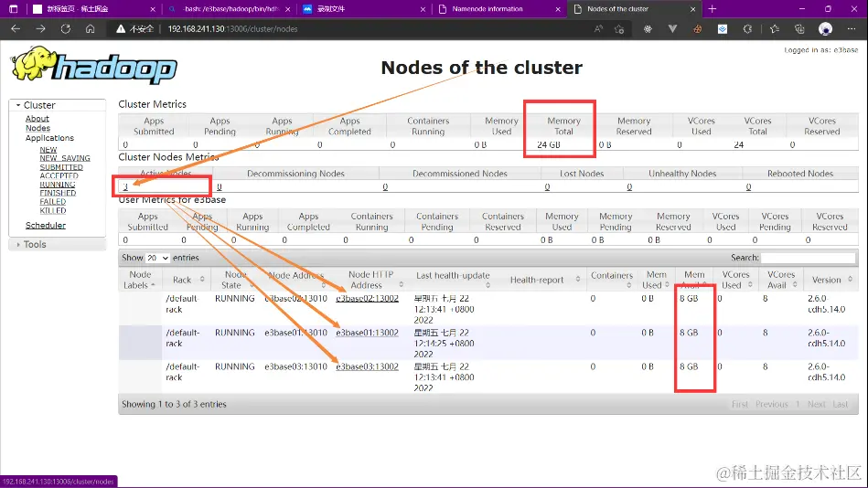Show NEW applications
The image size is (868, 488).
[48, 149]
